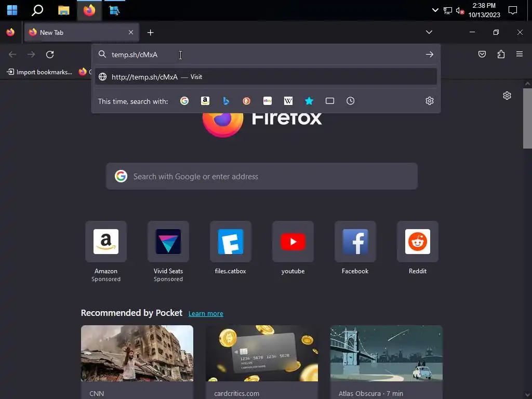Screen dimensions: 532x399
Task: Open the Firefox application menu
Action: point(520,54)
